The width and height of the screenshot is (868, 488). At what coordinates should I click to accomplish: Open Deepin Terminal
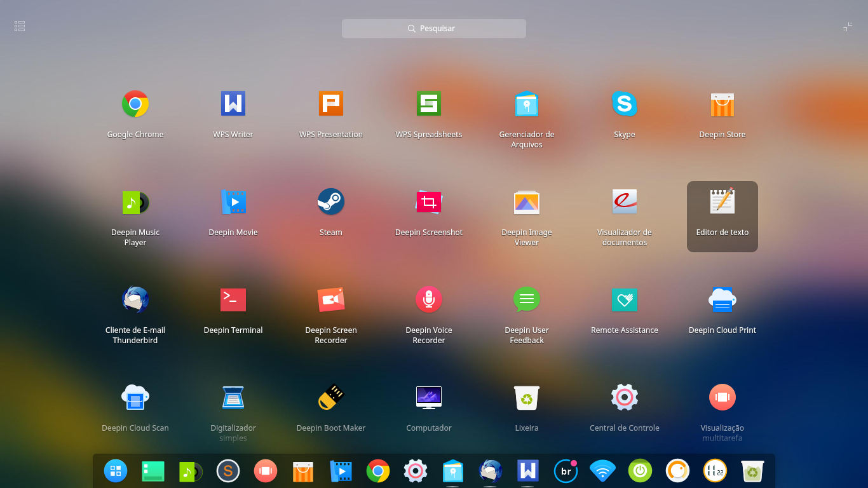click(233, 299)
